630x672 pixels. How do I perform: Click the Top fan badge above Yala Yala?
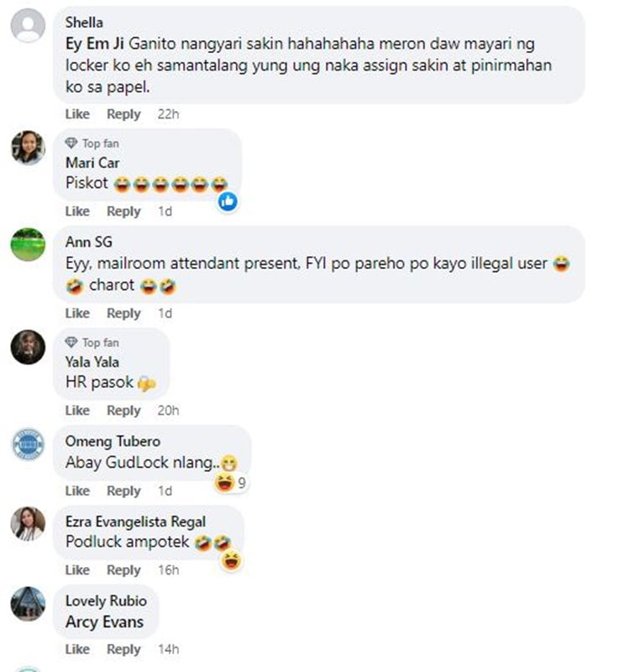[x=92, y=343]
